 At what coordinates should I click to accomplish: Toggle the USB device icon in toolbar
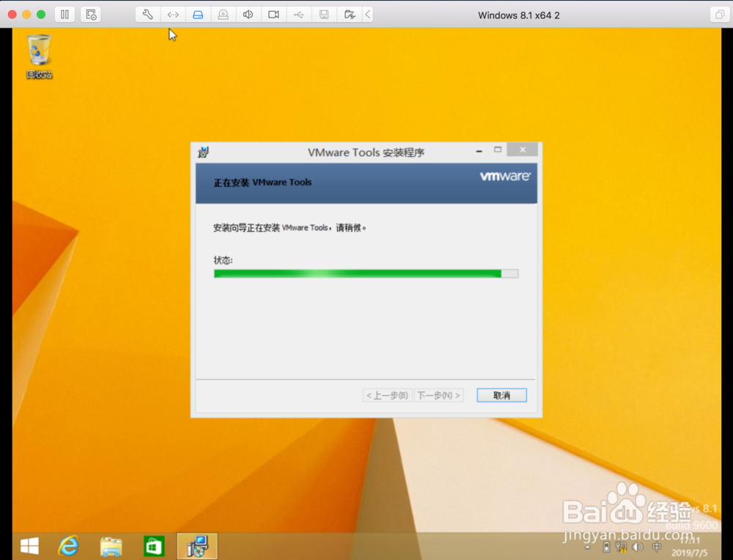coord(298,15)
